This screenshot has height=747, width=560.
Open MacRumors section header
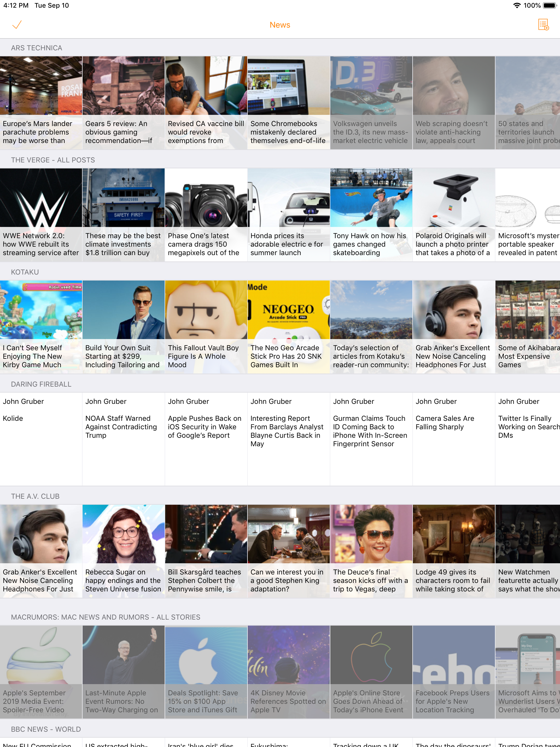click(105, 617)
